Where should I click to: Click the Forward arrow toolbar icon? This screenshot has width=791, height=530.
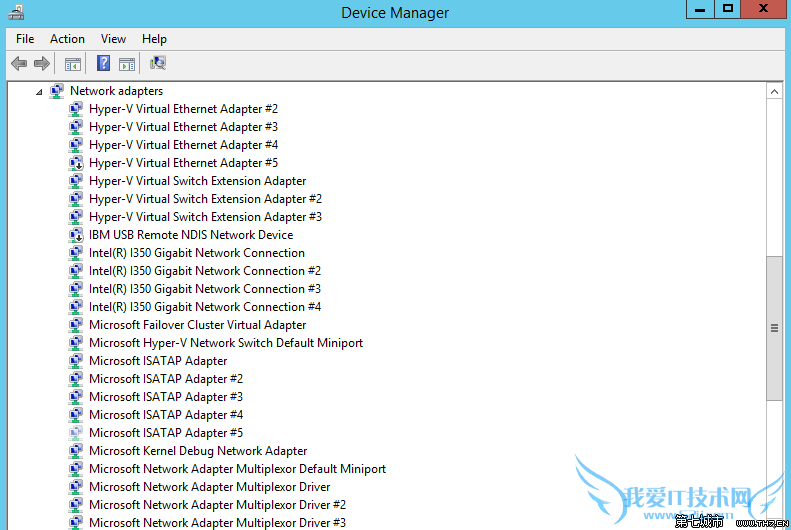[42, 64]
